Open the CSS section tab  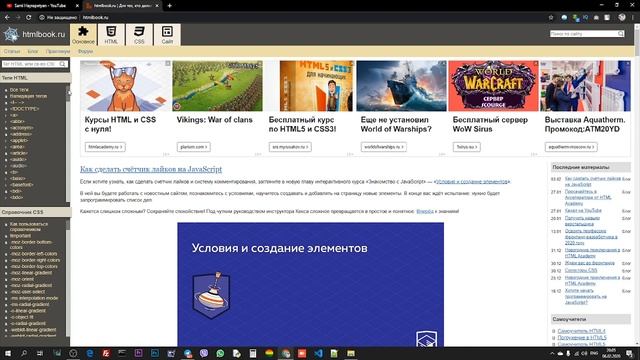click(x=139, y=35)
